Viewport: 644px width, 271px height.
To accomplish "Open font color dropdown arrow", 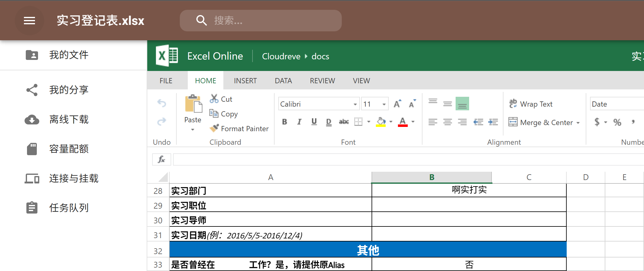I will point(413,122).
